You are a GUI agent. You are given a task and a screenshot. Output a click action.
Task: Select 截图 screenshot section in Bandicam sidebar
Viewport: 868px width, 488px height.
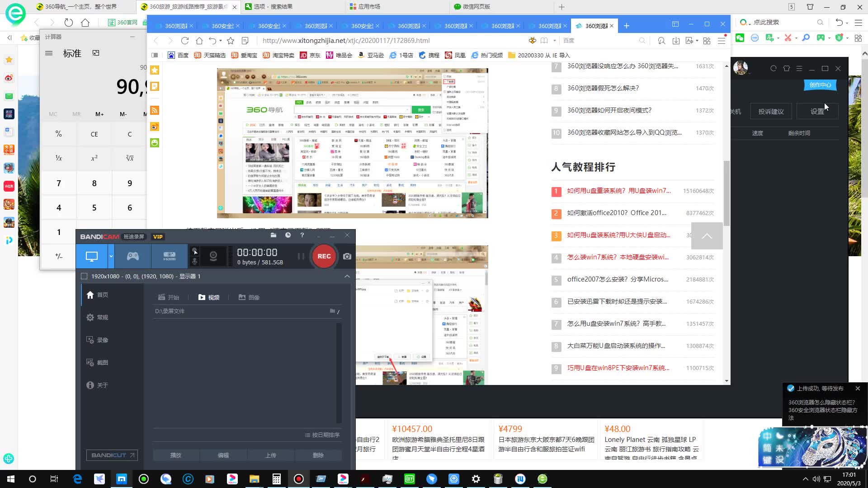point(102,362)
